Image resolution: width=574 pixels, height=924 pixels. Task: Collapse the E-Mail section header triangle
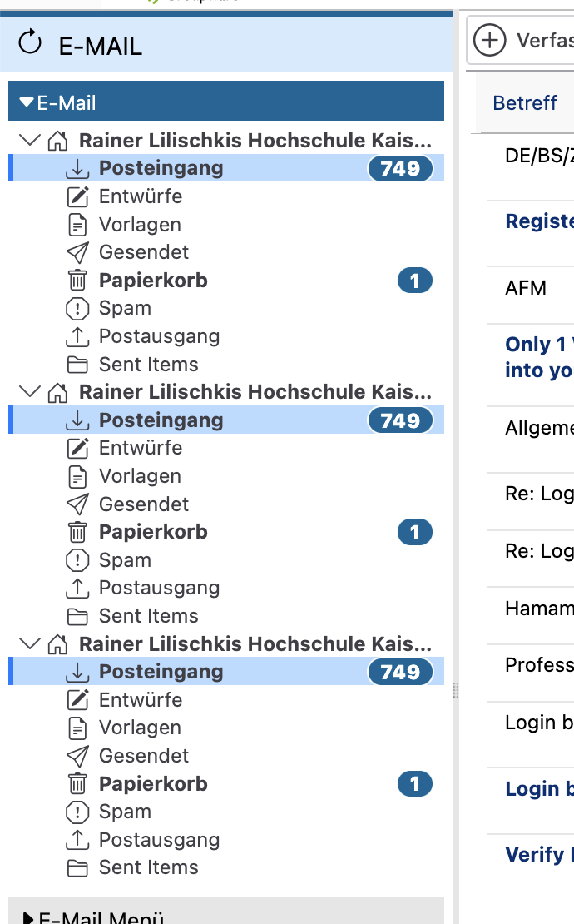click(x=26, y=103)
